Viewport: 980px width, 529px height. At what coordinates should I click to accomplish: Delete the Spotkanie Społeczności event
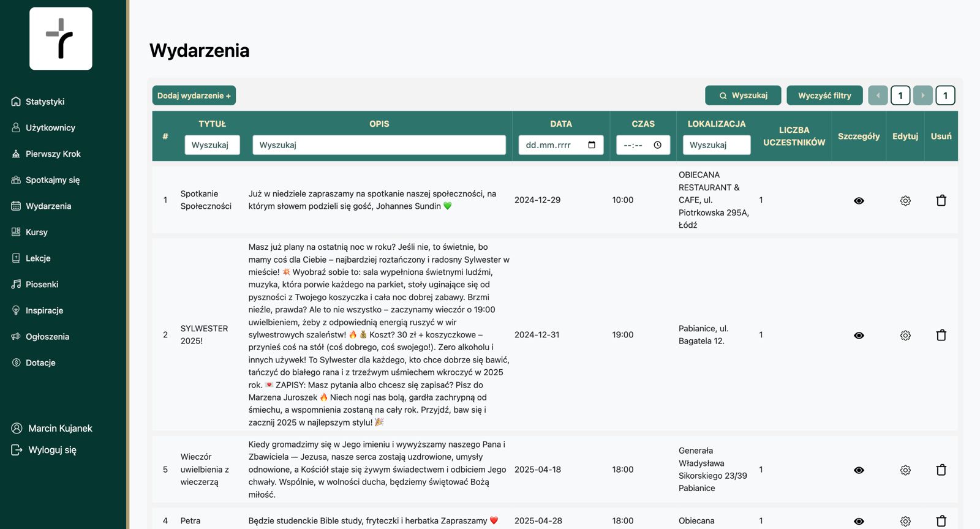[x=941, y=200]
